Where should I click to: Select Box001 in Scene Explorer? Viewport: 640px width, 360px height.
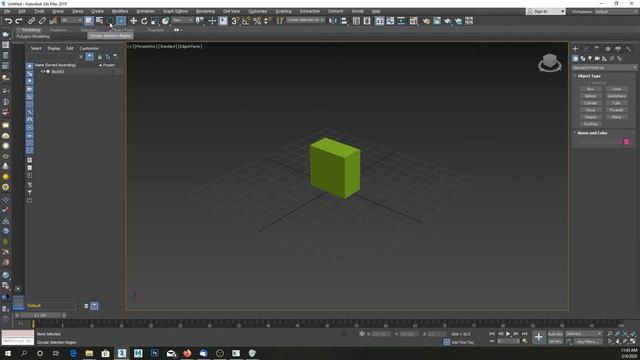pyautogui.click(x=58, y=71)
